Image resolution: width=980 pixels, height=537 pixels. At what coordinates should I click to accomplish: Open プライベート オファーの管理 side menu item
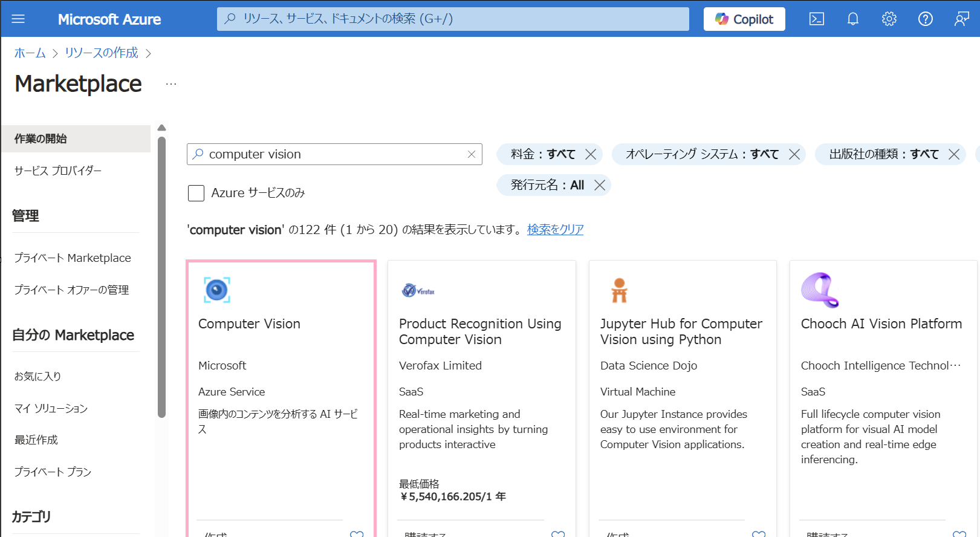pyautogui.click(x=71, y=290)
